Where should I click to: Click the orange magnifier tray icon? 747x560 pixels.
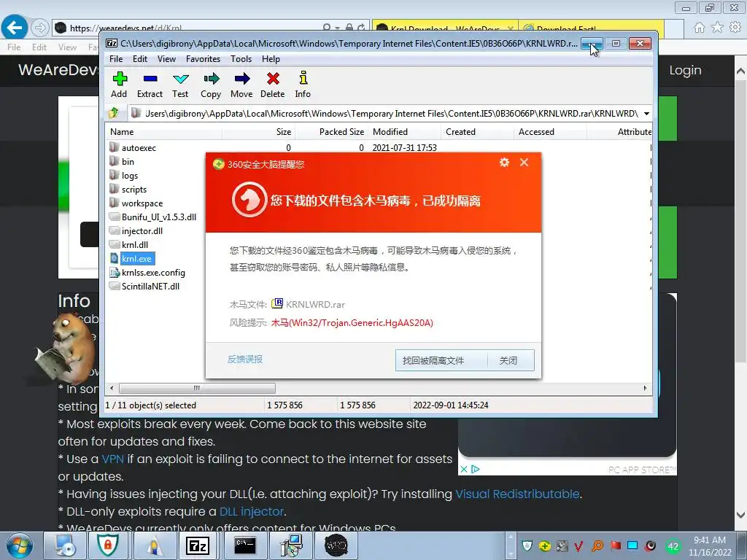(x=597, y=545)
